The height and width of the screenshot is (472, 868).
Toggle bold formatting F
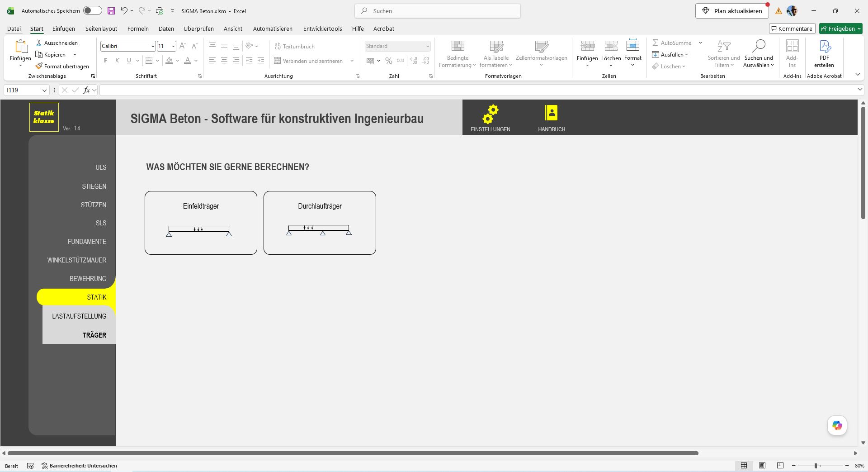click(x=106, y=61)
